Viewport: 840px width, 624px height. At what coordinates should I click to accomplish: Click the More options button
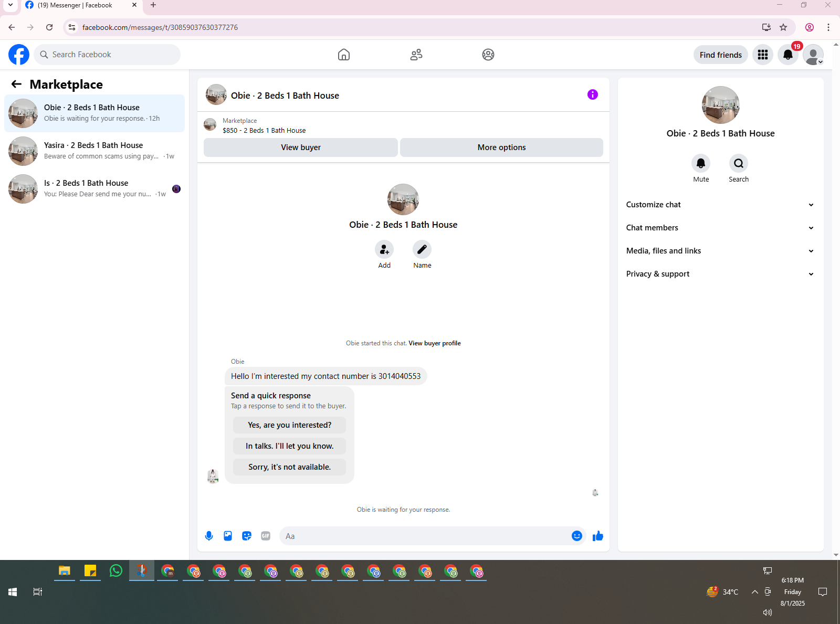point(501,147)
